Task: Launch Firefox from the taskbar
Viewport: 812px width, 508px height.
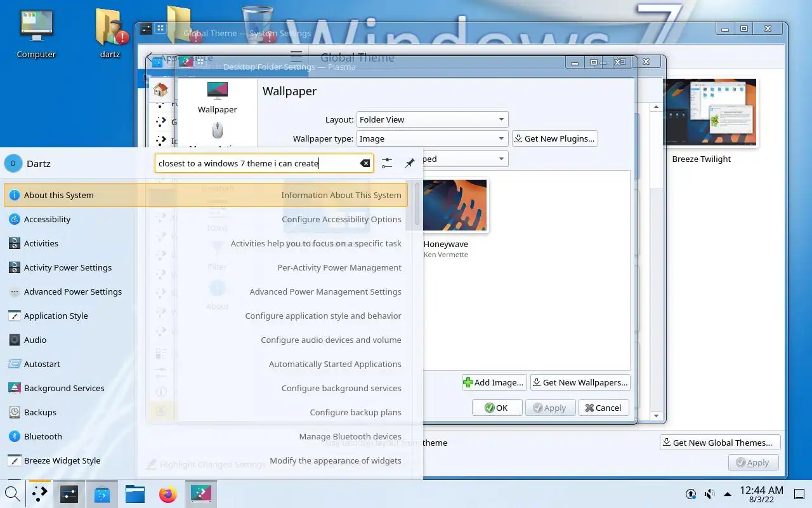Action: click(168, 493)
